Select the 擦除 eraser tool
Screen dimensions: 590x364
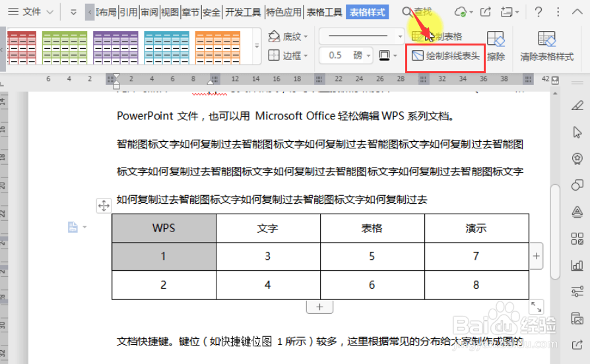point(496,46)
